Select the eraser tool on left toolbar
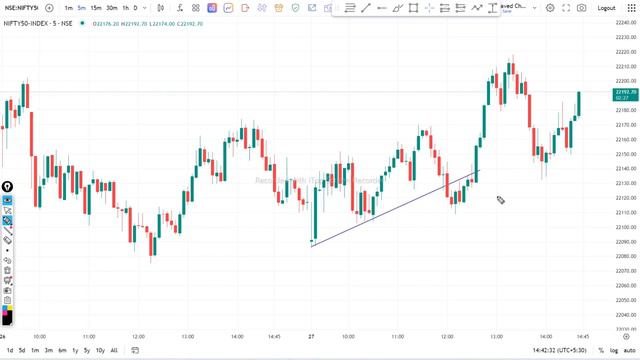The image size is (640, 360). tap(7, 240)
